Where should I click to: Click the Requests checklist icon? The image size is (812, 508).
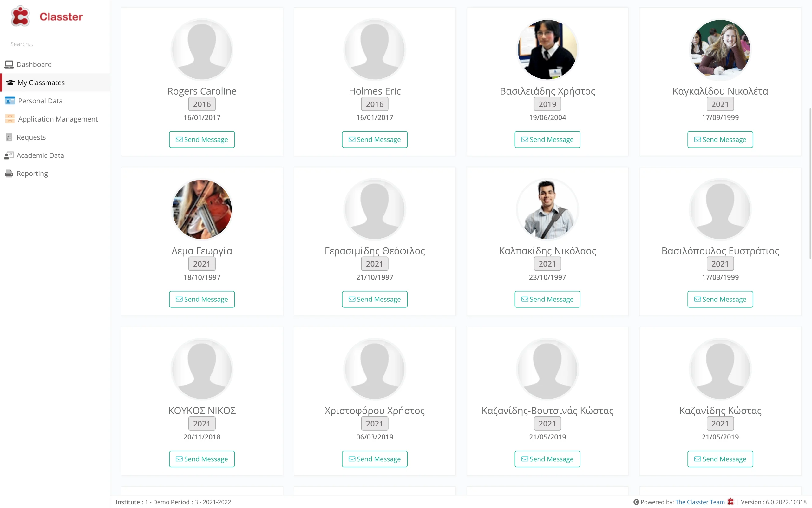coord(9,137)
